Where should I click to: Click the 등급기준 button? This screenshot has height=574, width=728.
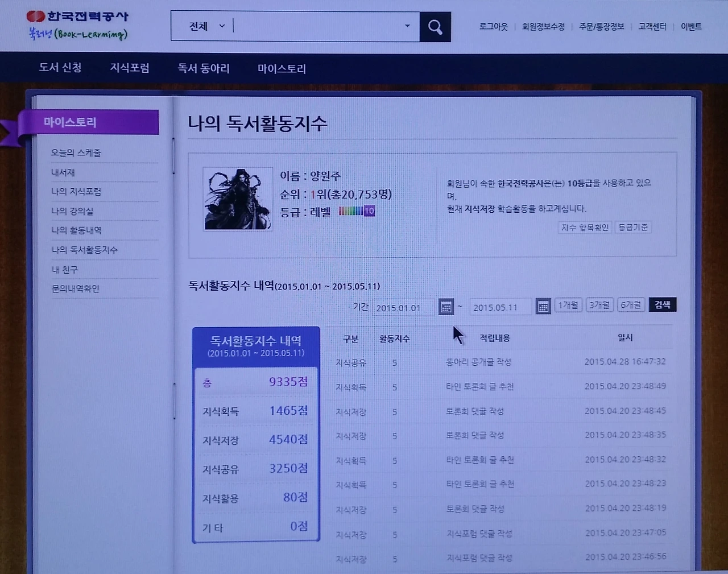tap(633, 228)
